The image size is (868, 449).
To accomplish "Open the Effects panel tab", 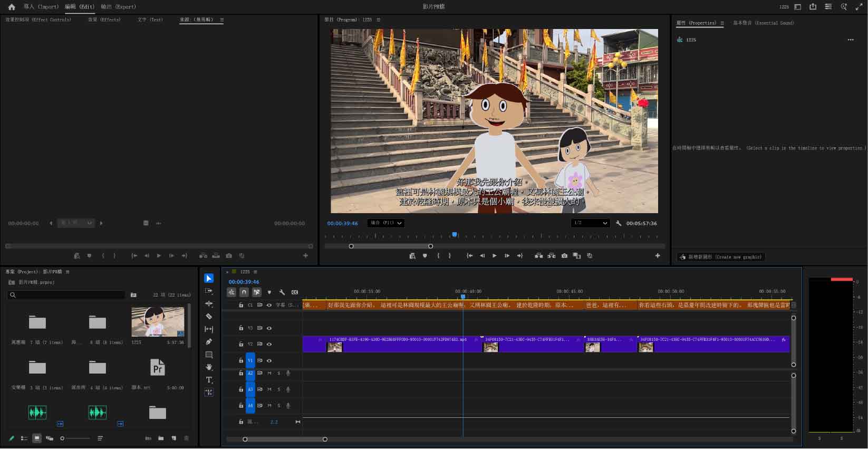I will click(104, 20).
